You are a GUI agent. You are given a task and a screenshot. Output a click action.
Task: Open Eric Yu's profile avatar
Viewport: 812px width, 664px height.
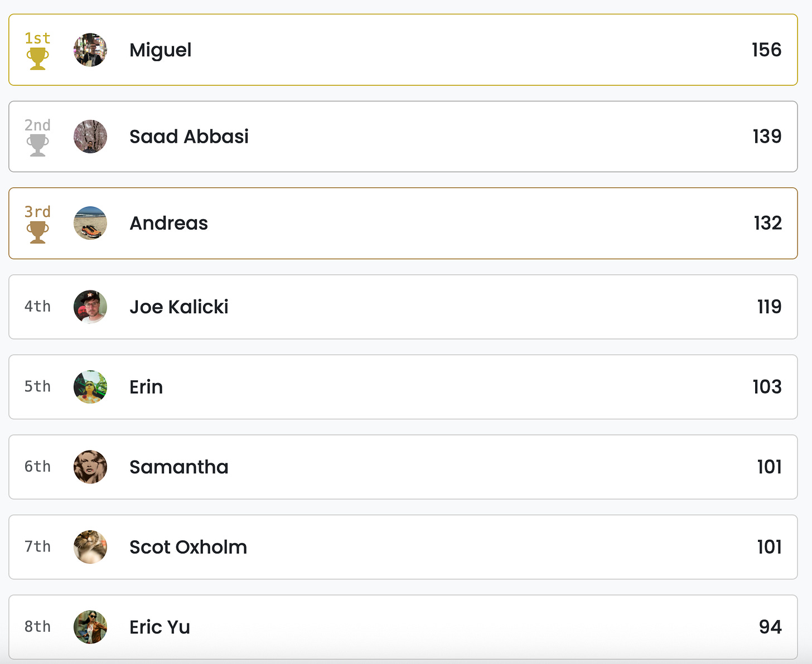90,627
